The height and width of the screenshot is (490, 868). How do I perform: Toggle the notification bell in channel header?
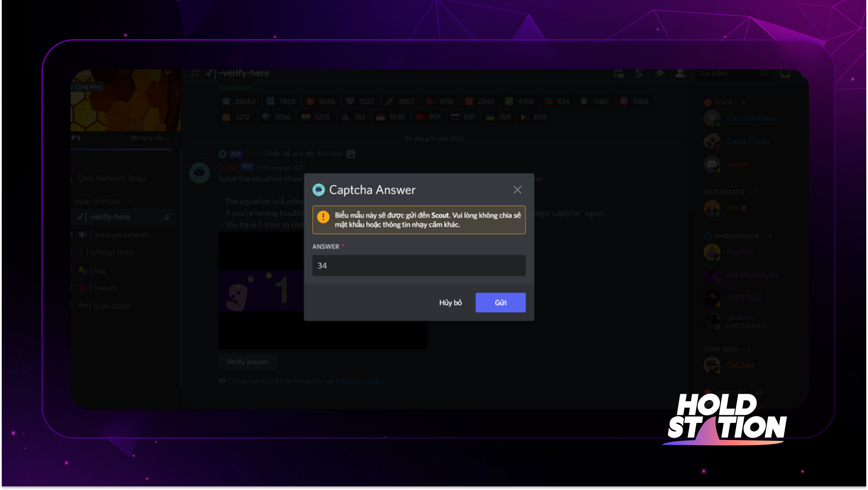pyautogui.click(x=639, y=73)
